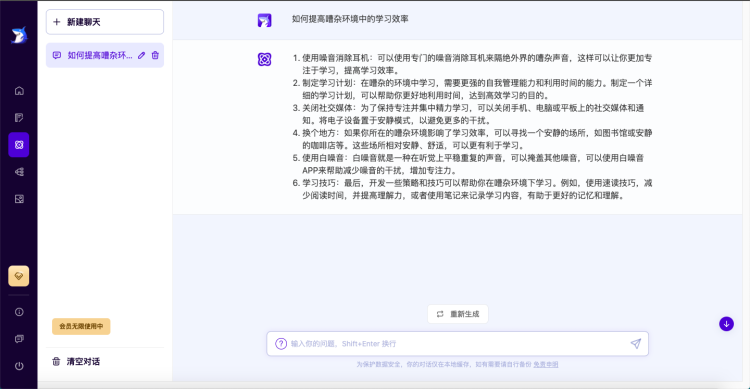Click the AI bot avatar beside the answer

[x=265, y=59]
